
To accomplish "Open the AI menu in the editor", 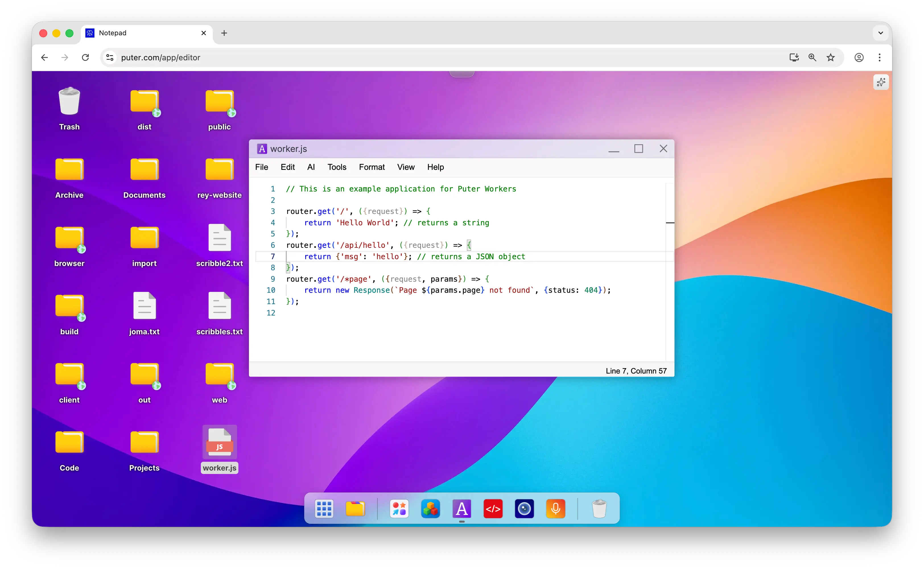I will point(311,167).
